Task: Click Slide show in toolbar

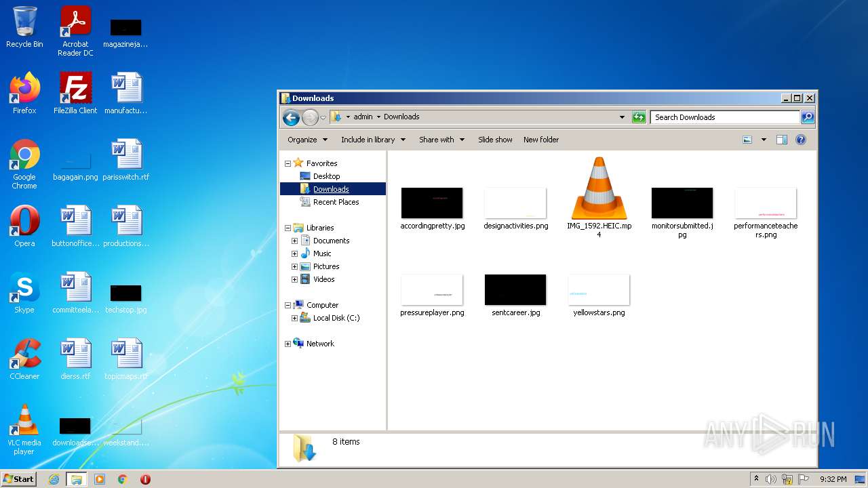Action: tap(495, 140)
